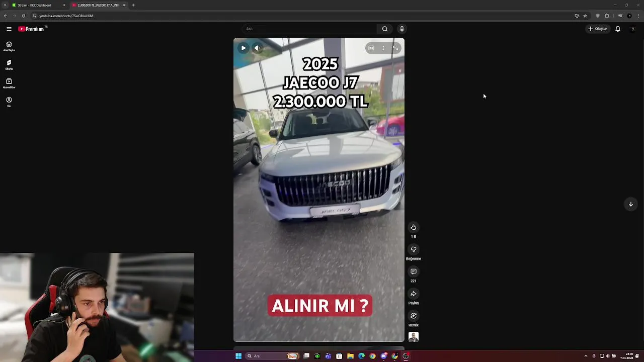Reload the YouTube page
644x362 pixels.
(23, 16)
